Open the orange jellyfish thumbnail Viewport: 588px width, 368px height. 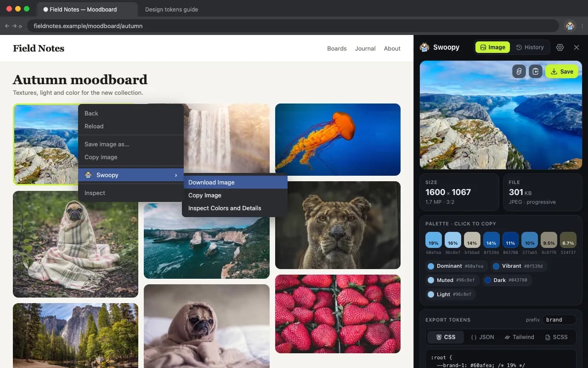click(338, 139)
